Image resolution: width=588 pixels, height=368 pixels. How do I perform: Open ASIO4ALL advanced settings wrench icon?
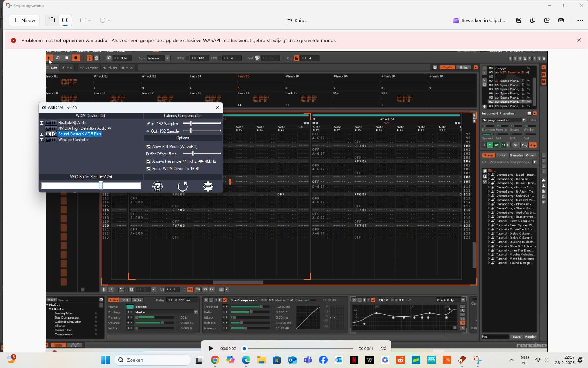(208, 186)
